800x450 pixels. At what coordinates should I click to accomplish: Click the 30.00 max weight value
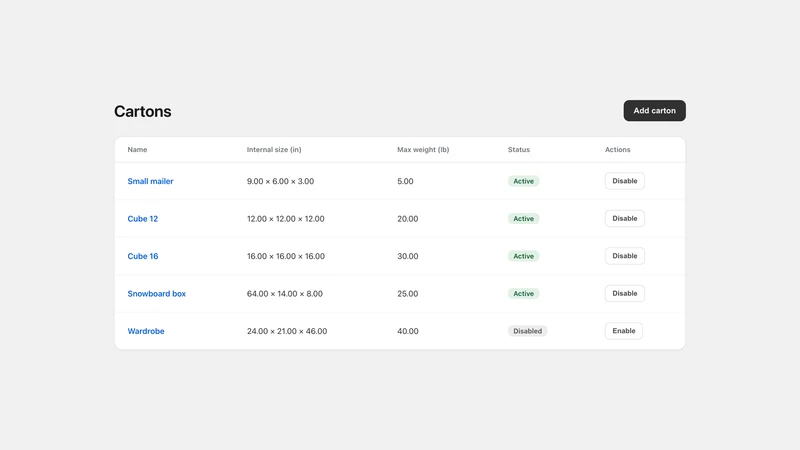tap(408, 256)
